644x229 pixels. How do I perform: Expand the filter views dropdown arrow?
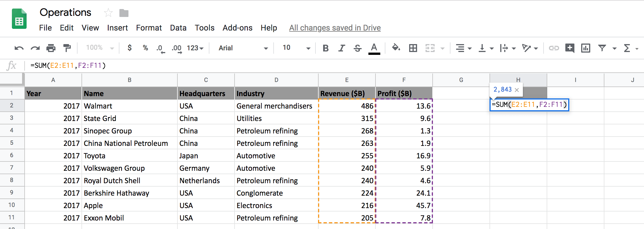pos(614,49)
